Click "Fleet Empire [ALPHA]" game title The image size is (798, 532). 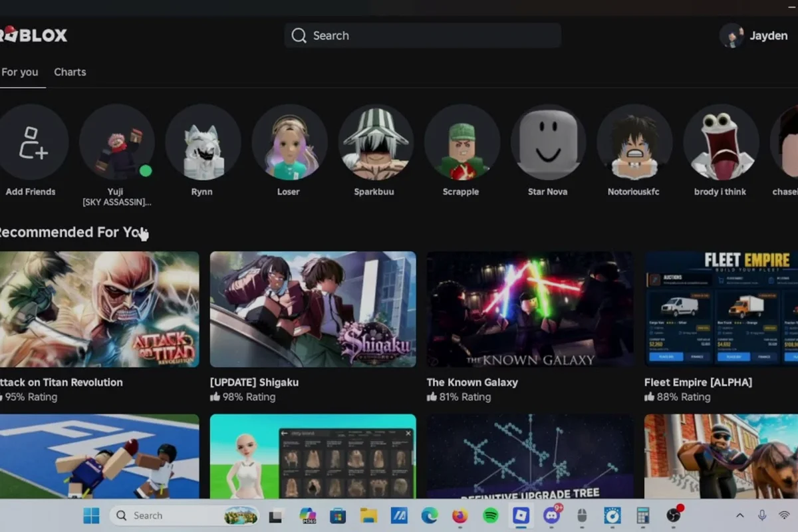[698, 382]
